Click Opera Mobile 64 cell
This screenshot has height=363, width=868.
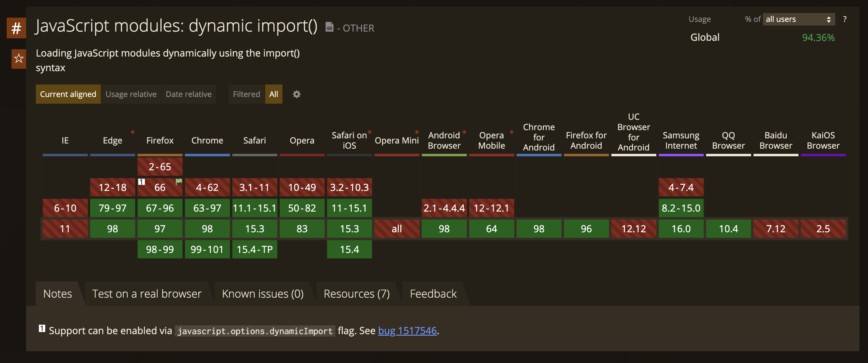[492, 229]
